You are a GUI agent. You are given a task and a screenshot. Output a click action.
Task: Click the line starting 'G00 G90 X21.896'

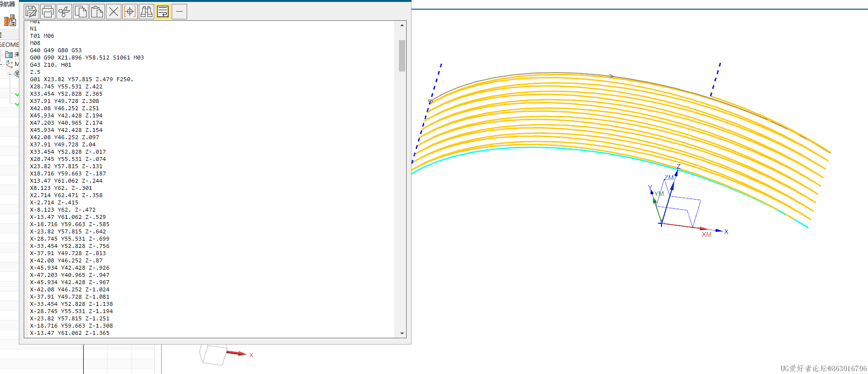[x=87, y=58]
